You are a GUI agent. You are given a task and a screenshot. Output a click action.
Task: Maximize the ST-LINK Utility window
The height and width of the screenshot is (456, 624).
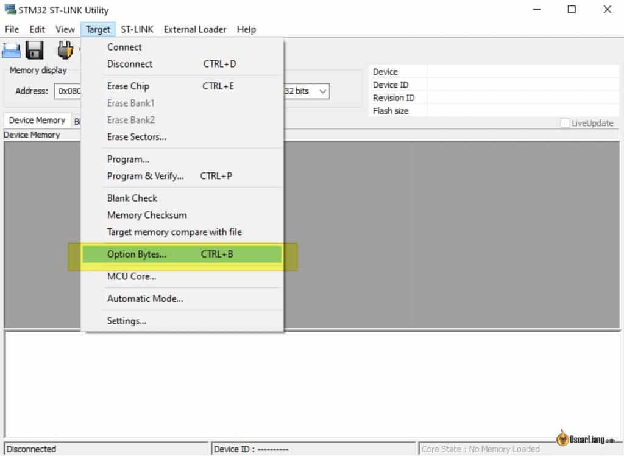tap(571, 9)
